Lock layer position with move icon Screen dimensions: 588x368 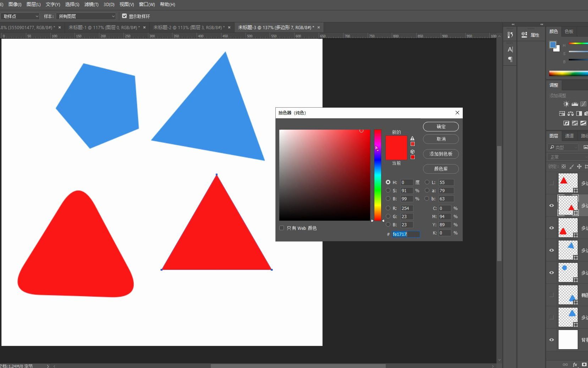click(579, 166)
